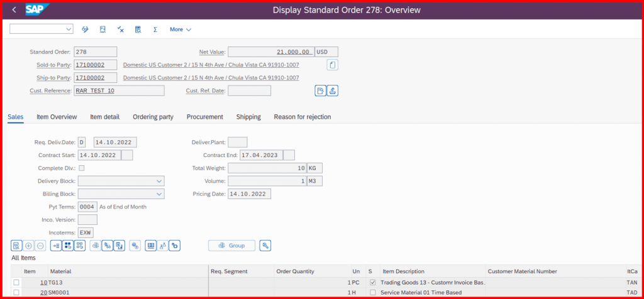Open the Procurement tab
644x299 pixels.
(x=205, y=117)
